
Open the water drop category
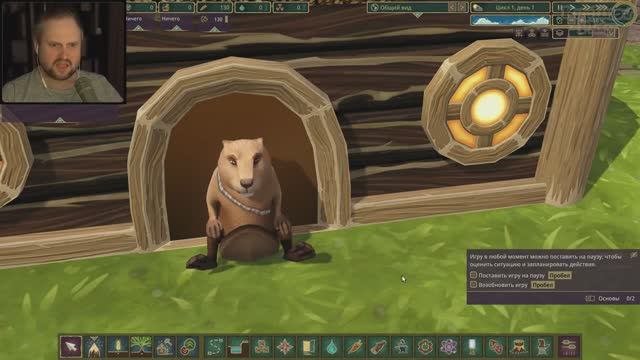(x=331, y=347)
